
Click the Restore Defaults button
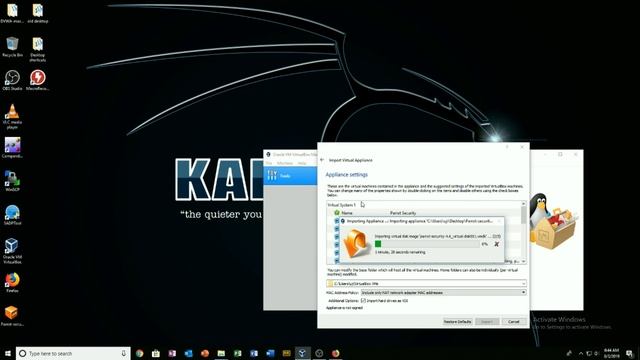point(457,322)
